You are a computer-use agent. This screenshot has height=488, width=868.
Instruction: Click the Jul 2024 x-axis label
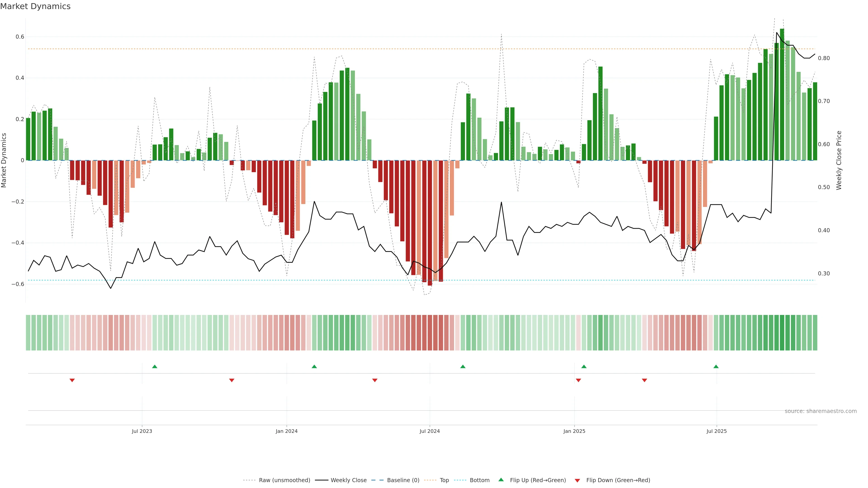coord(430,431)
